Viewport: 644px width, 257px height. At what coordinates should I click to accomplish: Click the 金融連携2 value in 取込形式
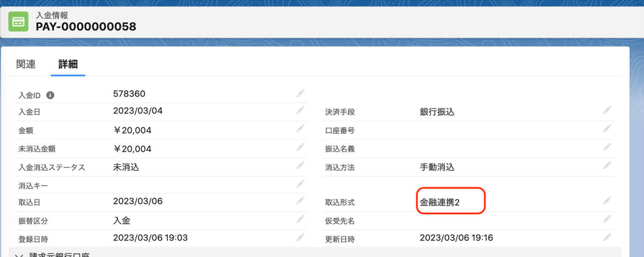(x=440, y=202)
